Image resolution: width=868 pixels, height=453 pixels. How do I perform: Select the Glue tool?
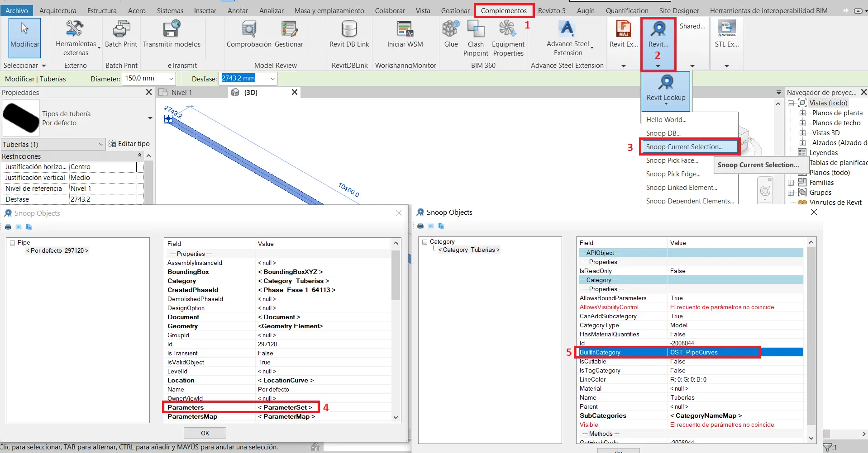coord(451,34)
